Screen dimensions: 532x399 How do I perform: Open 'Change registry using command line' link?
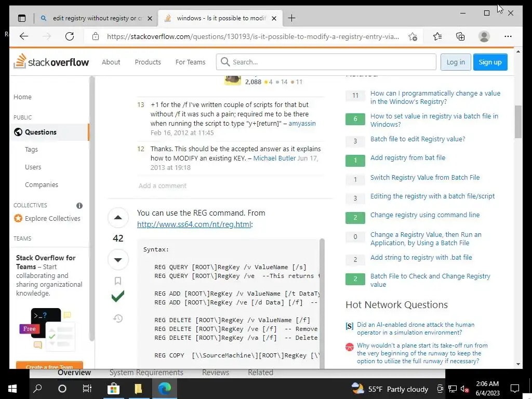click(425, 215)
